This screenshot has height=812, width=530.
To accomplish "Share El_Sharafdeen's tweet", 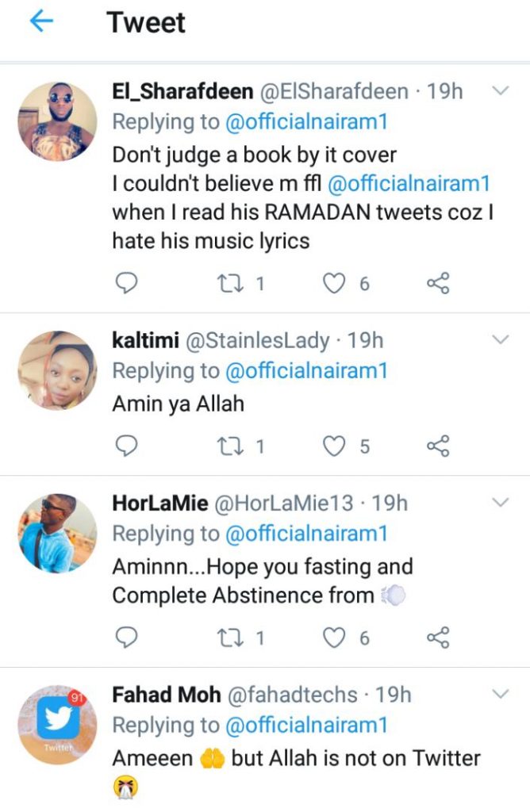I will click(438, 283).
